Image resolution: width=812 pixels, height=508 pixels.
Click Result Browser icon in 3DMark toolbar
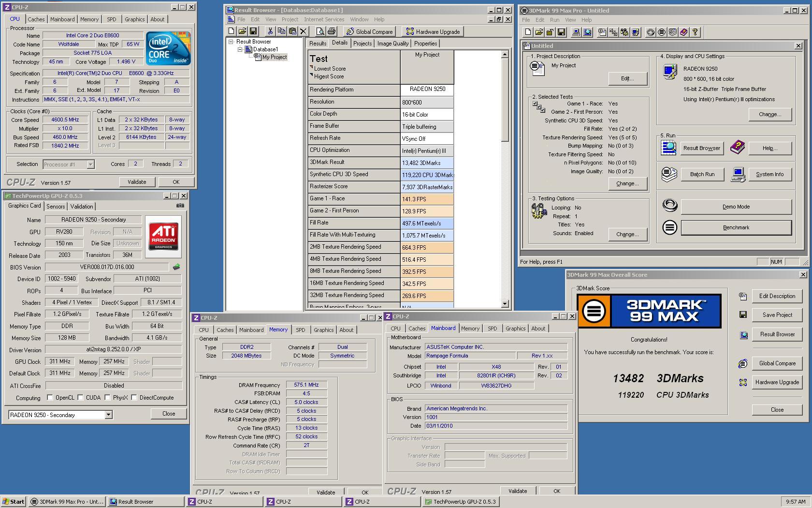[587, 32]
